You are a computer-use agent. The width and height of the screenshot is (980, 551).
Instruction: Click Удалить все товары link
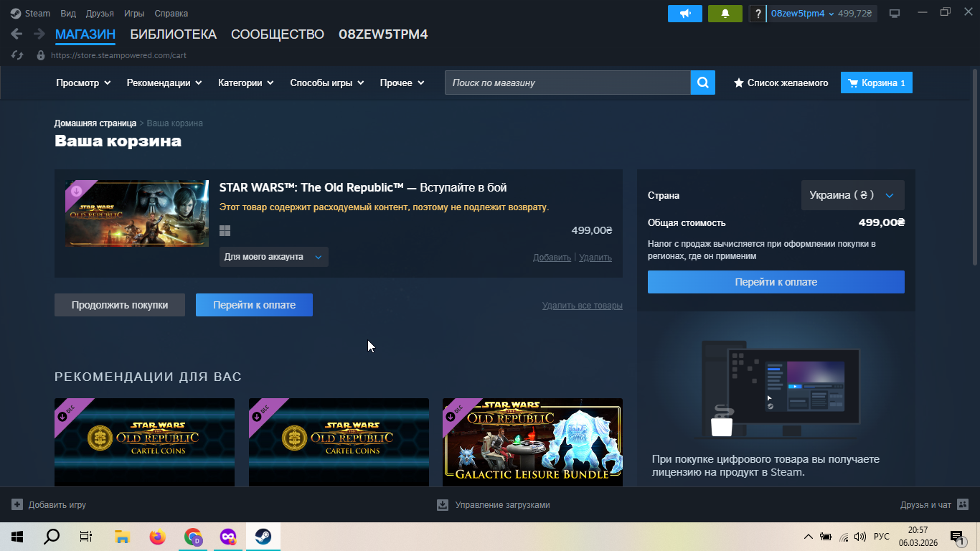[583, 306]
